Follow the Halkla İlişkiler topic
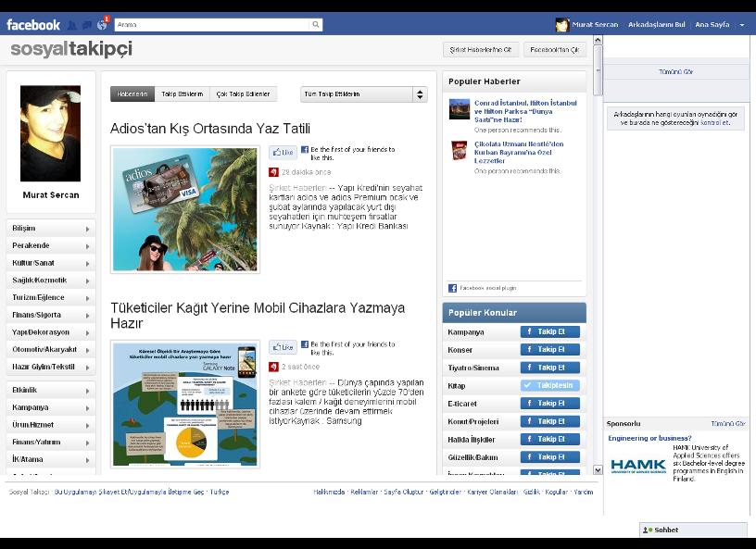 (x=550, y=439)
